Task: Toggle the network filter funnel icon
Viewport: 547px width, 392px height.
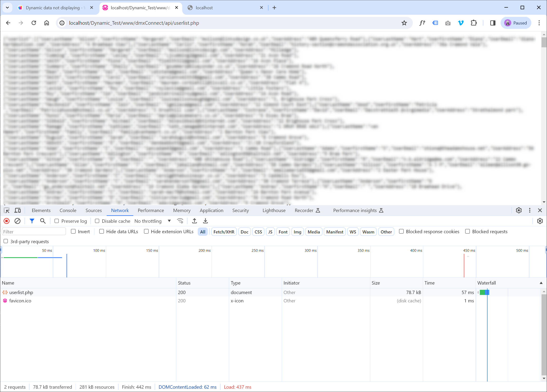Action: (x=32, y=221)
